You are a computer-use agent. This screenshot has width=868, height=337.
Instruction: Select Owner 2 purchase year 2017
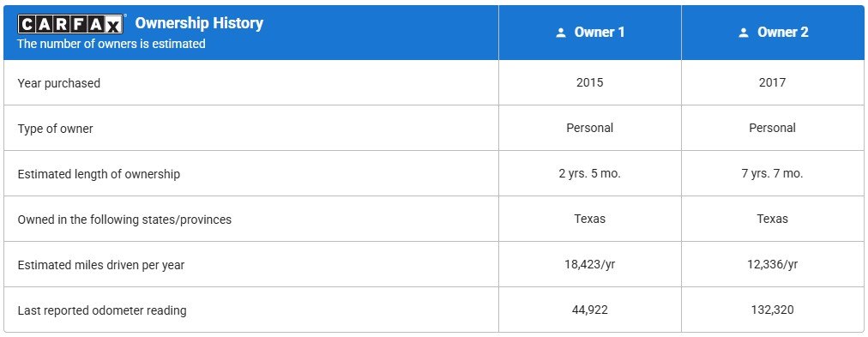pos(772,83)
